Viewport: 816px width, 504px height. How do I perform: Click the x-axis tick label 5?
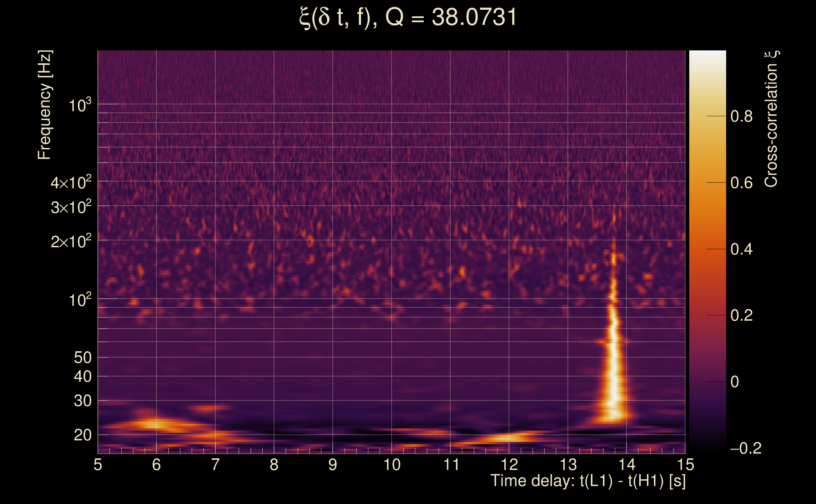coord(97,465)
